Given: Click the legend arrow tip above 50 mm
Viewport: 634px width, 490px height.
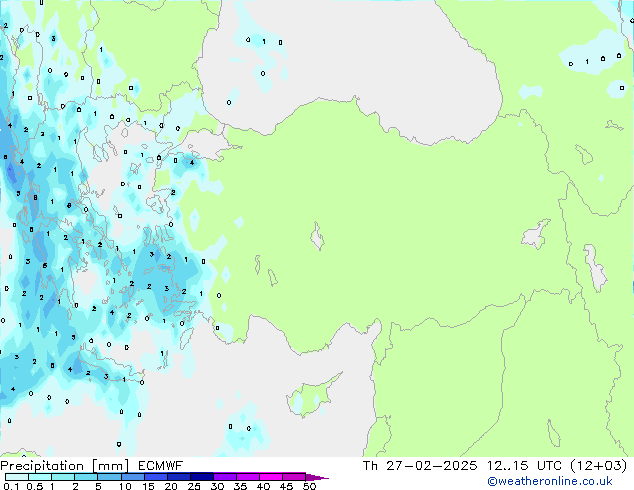Looking at the screenshot, I should pyautogui.click(x=317, y=477).
